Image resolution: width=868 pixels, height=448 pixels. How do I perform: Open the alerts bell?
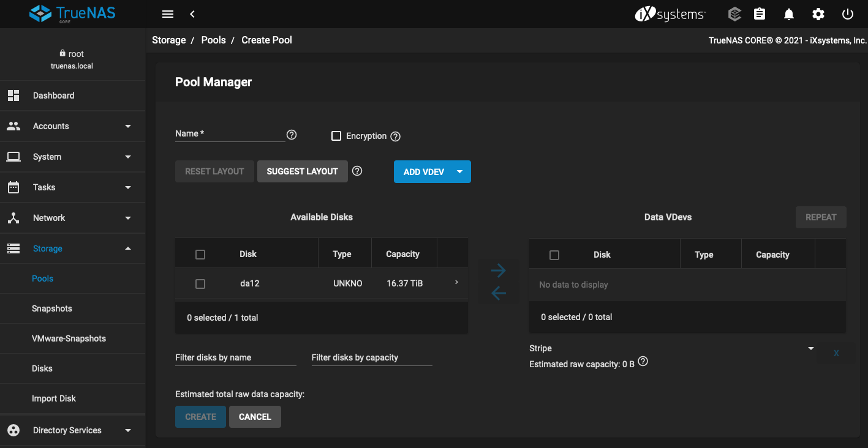coord(789,14)
